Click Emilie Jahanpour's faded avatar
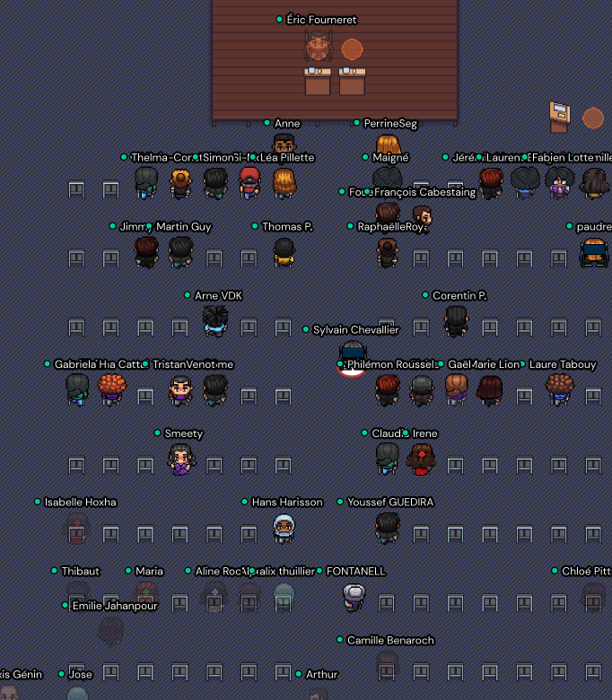Screen dimensions: 612x700 (110, 632)
